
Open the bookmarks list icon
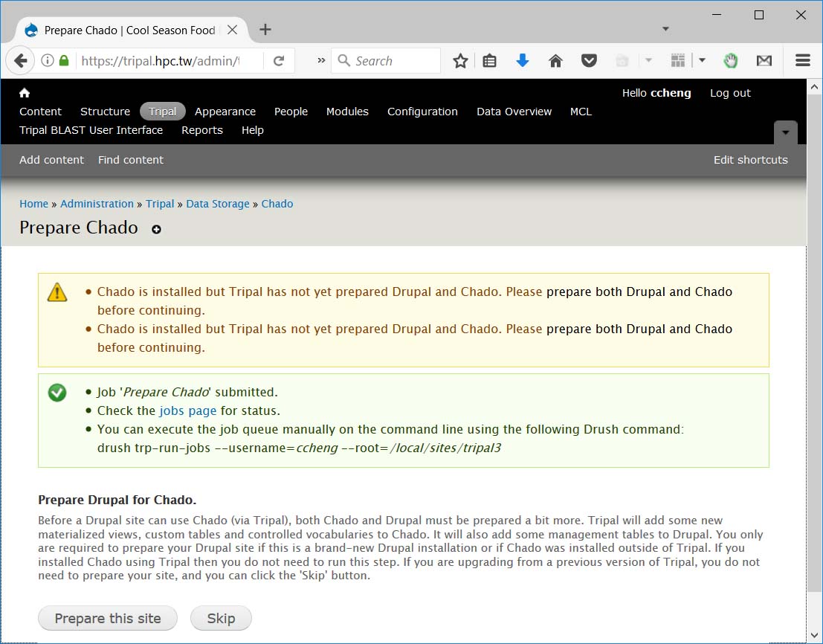(489, 61)
